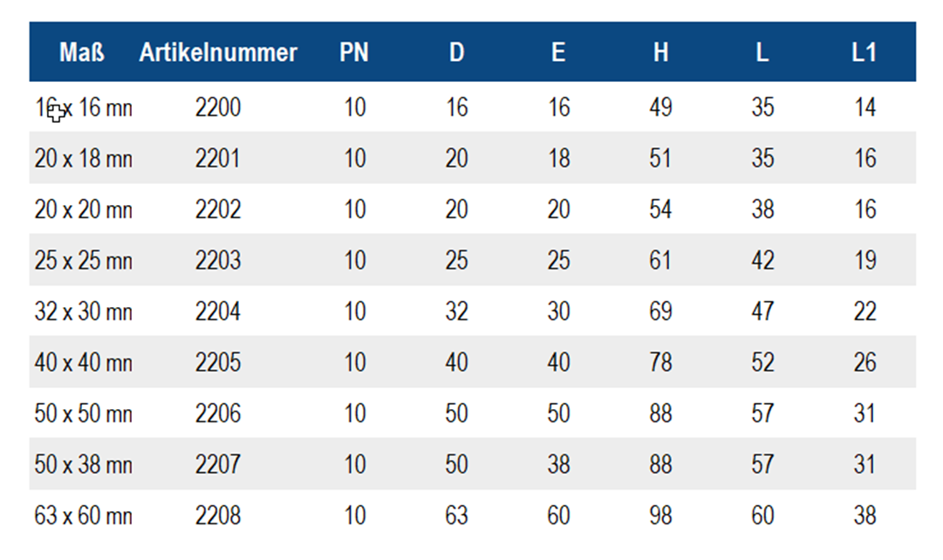
Task: Select E value 38 for article 2207
Action: point(558,464)
